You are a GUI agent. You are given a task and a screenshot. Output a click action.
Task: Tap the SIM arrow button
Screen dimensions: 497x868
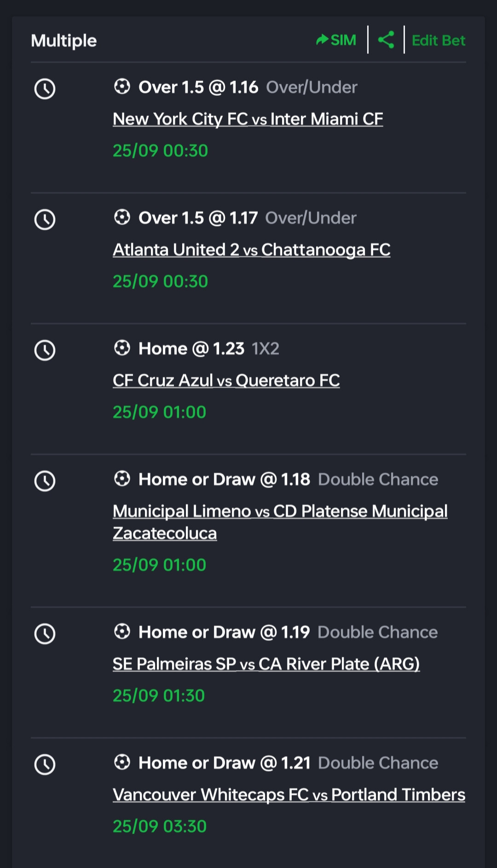click(336, 40)
